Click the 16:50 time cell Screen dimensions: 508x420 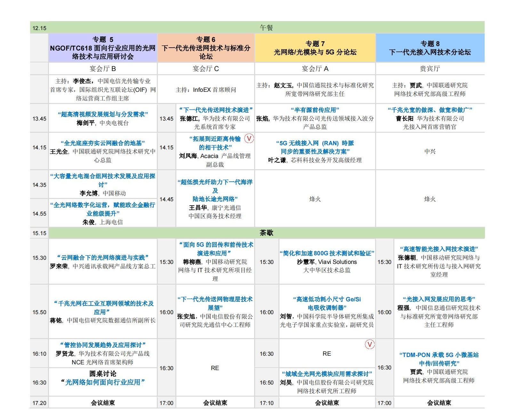coord(267,382)
